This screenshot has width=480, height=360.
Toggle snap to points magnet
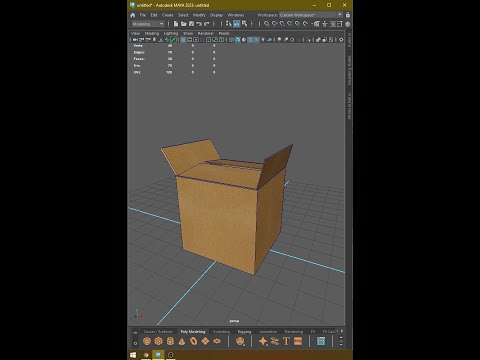tap(282, 24)
